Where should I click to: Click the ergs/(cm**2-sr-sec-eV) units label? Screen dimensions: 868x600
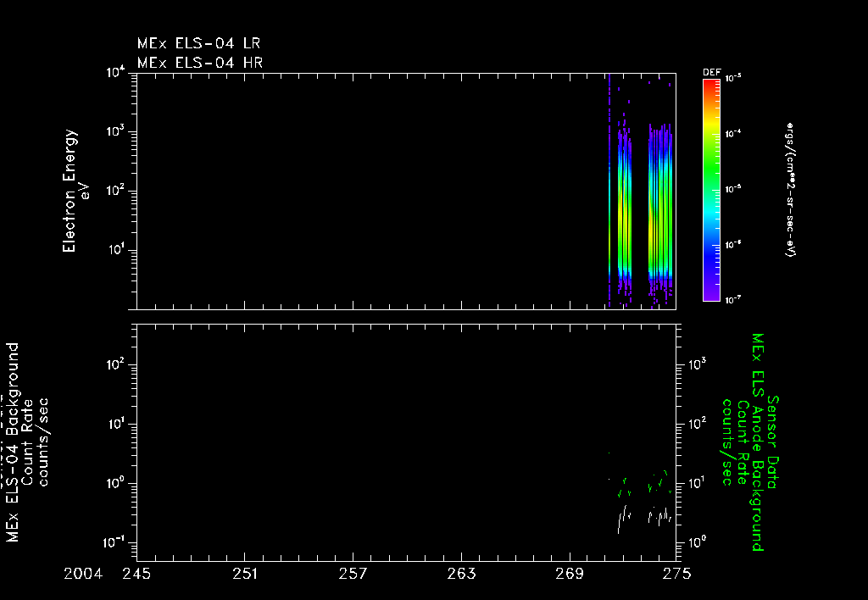tap(790, 190)
